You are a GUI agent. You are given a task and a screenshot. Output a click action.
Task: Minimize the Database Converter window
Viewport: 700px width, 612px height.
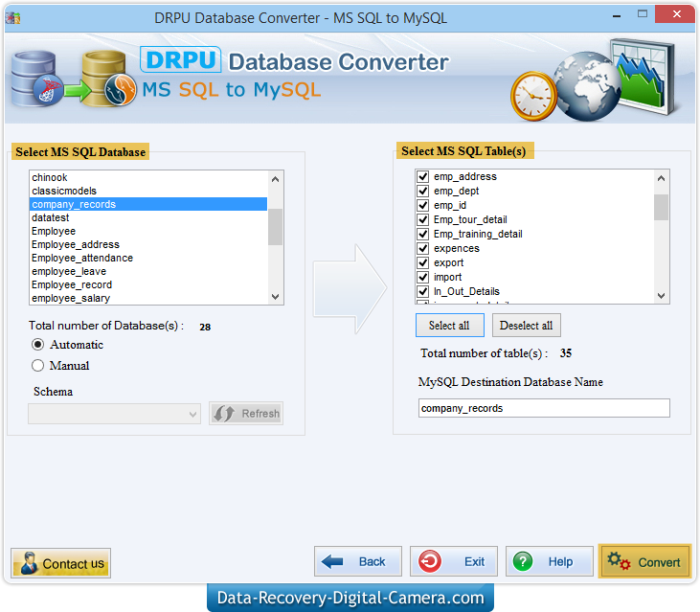[x=617, y=16]
